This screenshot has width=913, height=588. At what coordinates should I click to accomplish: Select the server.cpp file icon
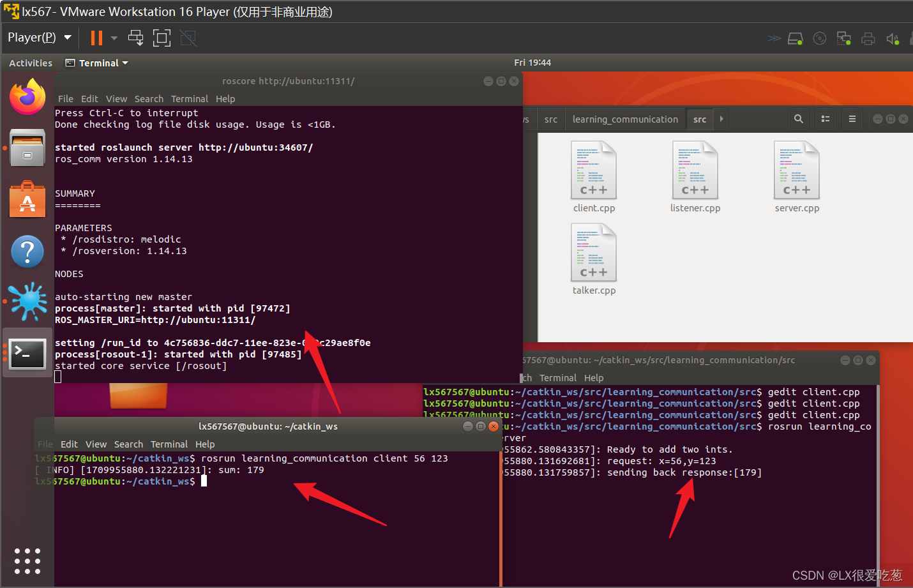tap(797, 170)
